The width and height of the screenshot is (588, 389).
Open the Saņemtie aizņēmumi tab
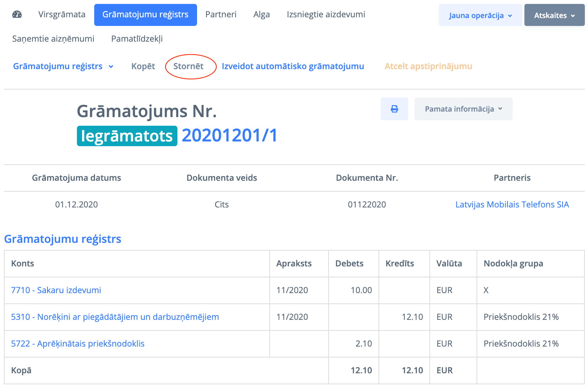click(53, 39)
